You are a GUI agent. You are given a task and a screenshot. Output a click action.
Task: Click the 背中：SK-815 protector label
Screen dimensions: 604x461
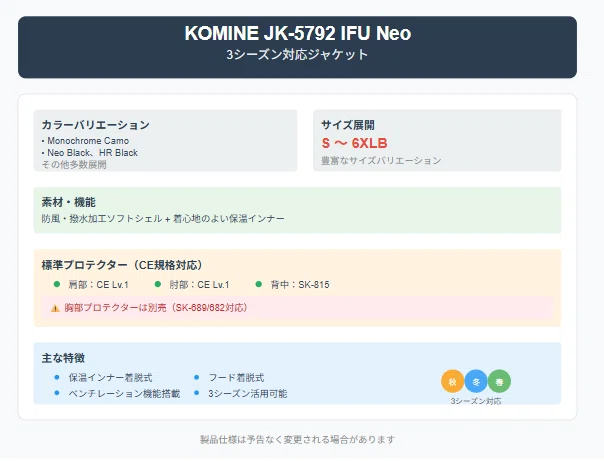[x=300, y=285]
